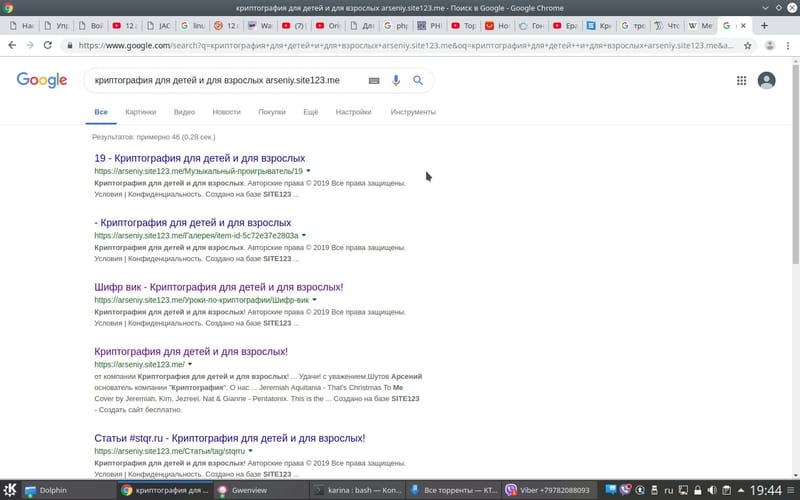
Task: Open 'Настройки' search settings
Action: 354,112
